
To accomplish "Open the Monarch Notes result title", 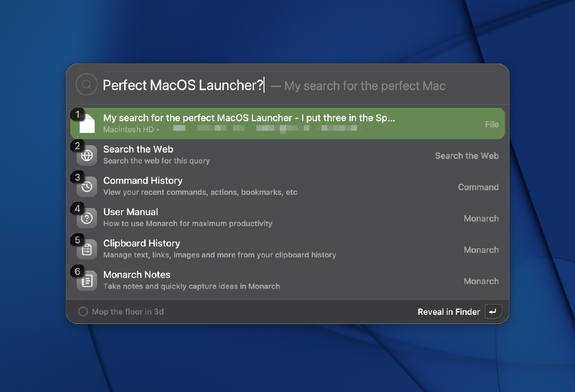I will [137, 275].
